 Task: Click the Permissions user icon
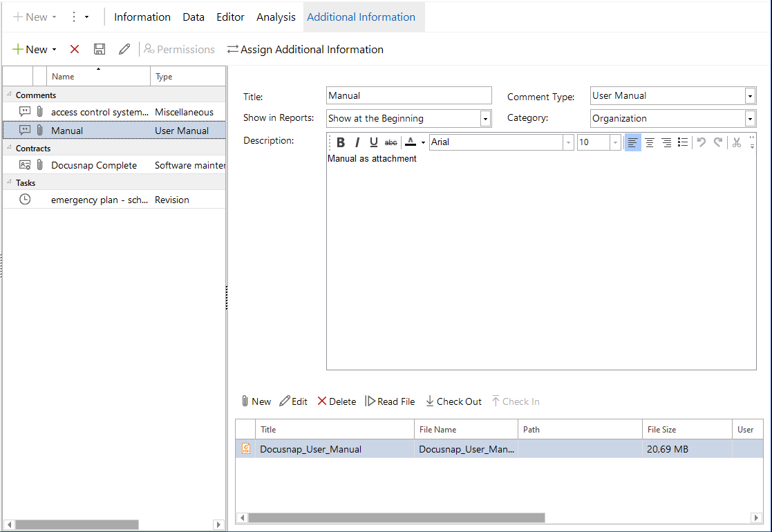point(149,49)
